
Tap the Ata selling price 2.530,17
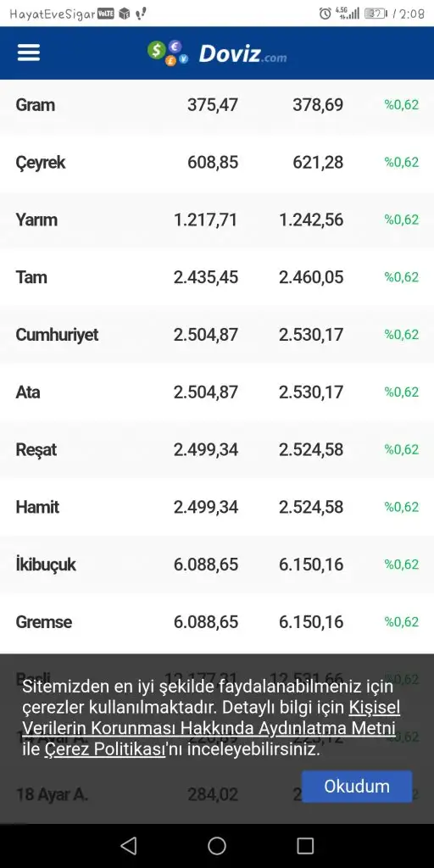coord(311,392)
